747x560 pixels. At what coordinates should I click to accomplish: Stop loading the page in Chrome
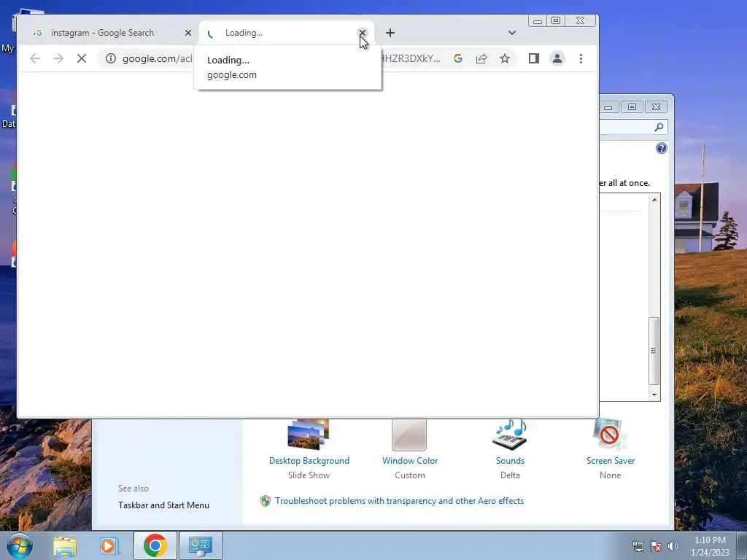(x=82, y=58)
